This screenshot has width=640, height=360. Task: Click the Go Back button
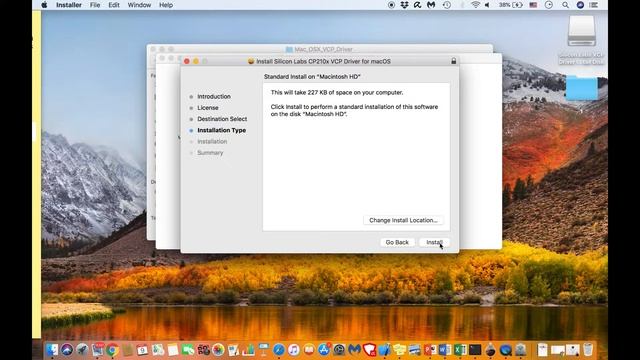397,242
